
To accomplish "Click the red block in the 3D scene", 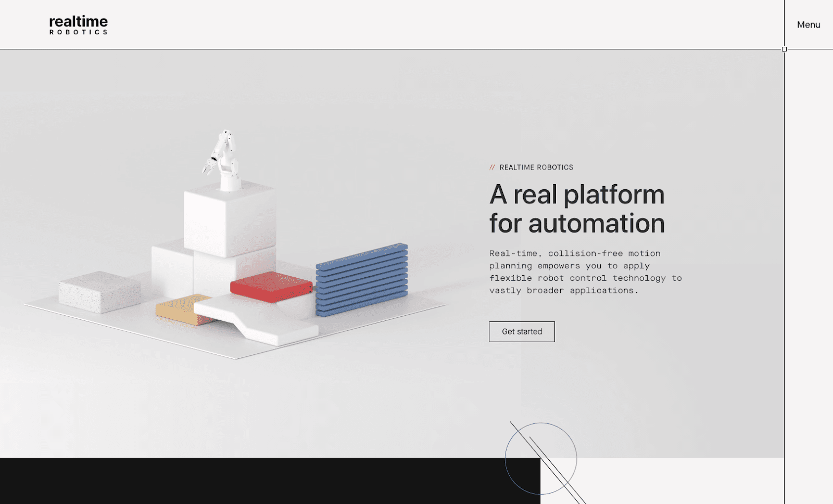I will tap(271, 286).
